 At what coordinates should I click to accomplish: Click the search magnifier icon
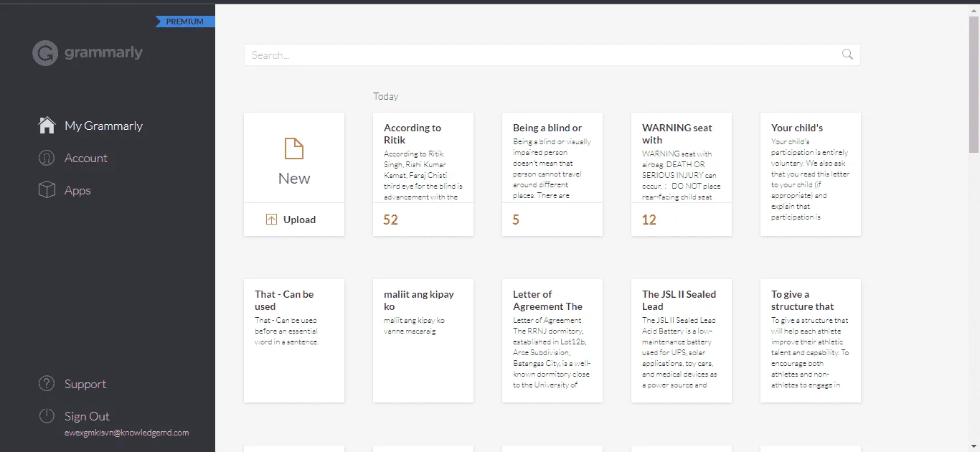847,55
